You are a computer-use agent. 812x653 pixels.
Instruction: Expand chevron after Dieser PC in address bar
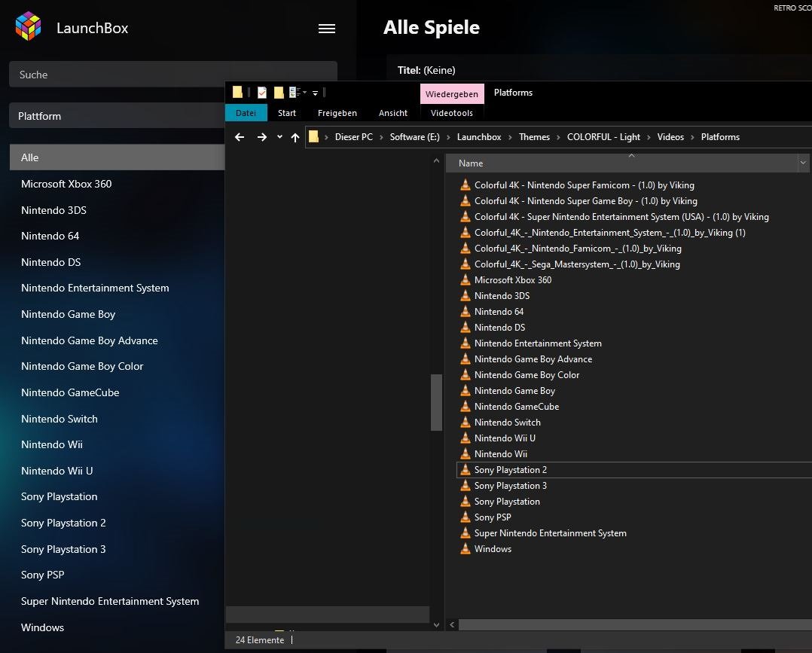click(x=381, y=137)
